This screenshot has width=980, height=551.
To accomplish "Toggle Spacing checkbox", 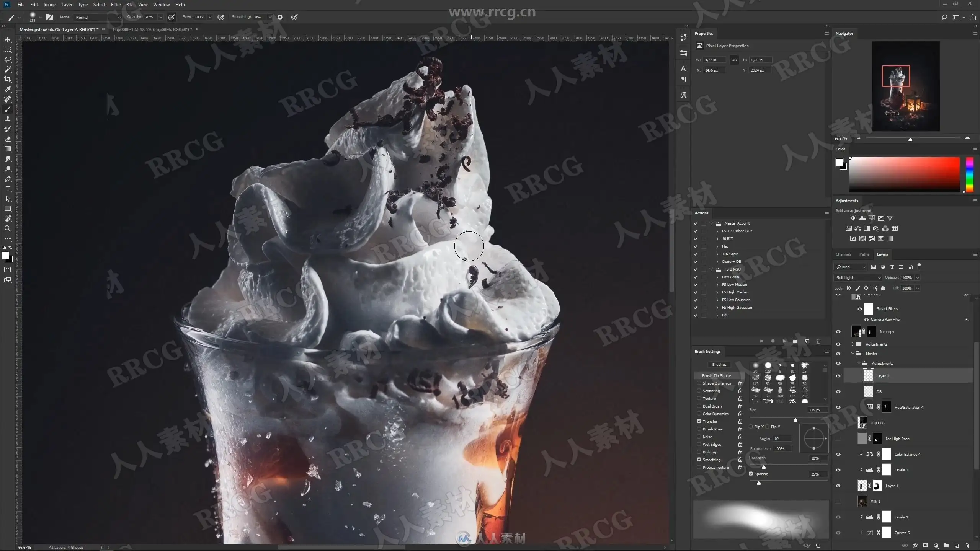I will [x=751, y=474].
